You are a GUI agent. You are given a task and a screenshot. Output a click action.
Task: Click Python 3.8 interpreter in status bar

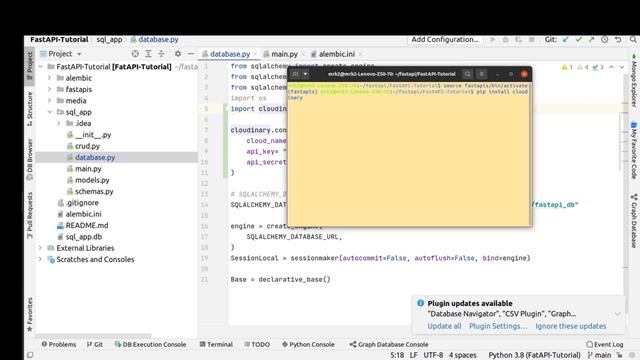(534, 355)
